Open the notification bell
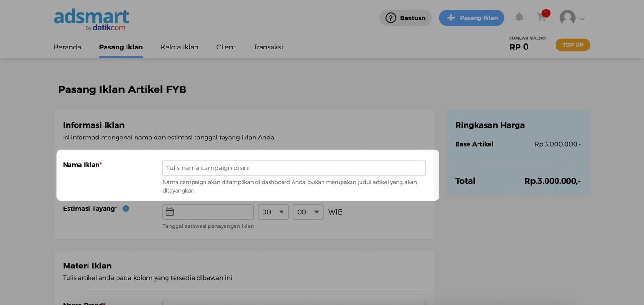 click(x=519, y=18)
